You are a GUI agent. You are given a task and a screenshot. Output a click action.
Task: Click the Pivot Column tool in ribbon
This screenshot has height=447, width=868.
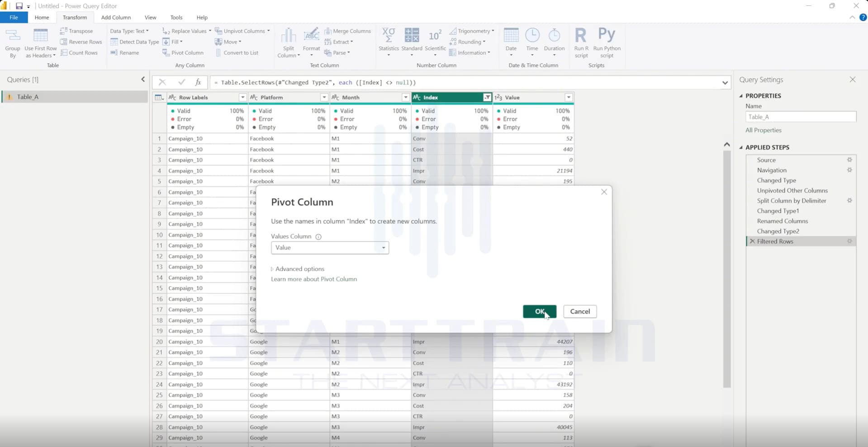pos(183,52)
